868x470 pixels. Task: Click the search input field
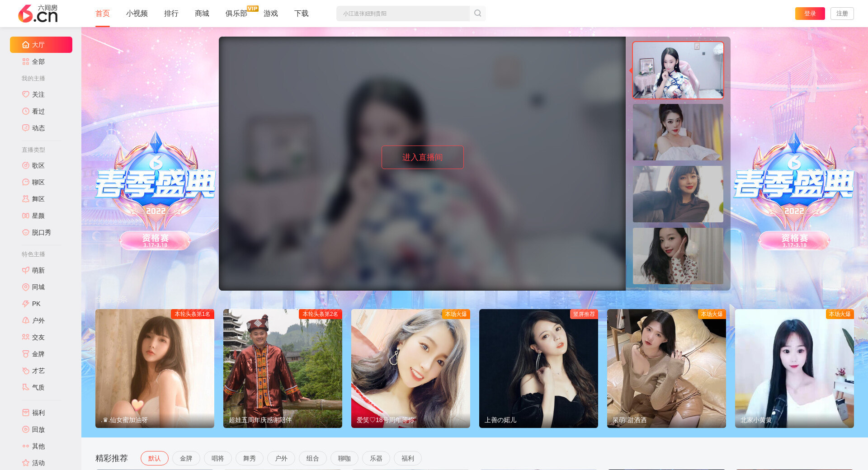[x=402, y=14]
